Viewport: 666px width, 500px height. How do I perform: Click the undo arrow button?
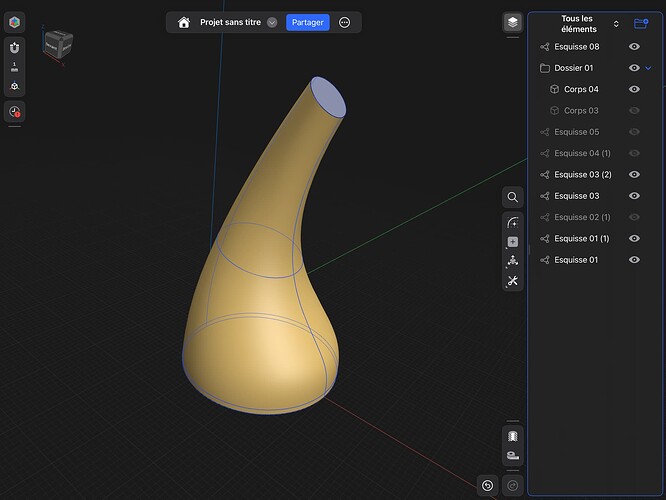pyautogui.click(x=488, y=485)
